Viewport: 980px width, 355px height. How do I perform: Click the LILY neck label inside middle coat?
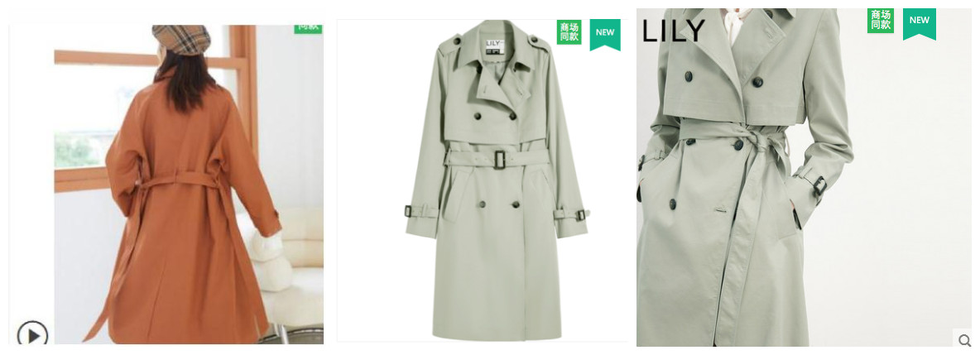point(496,46)
